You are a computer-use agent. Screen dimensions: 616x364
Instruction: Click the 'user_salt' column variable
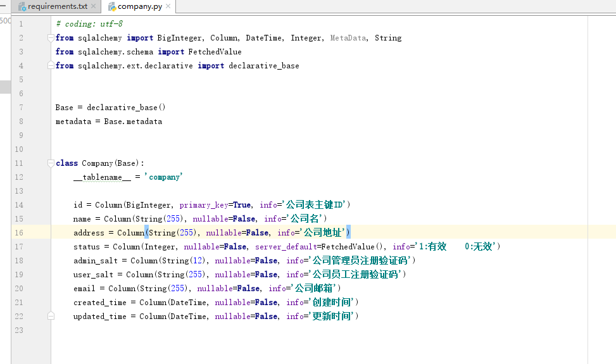click(x=93, y=275)
